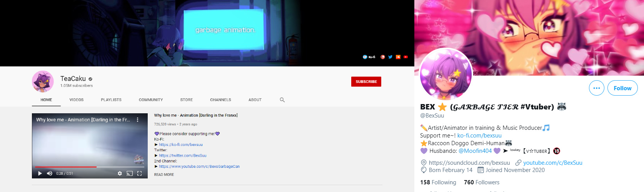Open the BexsGarbageCan 2nd channel link
The image size is (644, 192).
click(x=199, y=167)
